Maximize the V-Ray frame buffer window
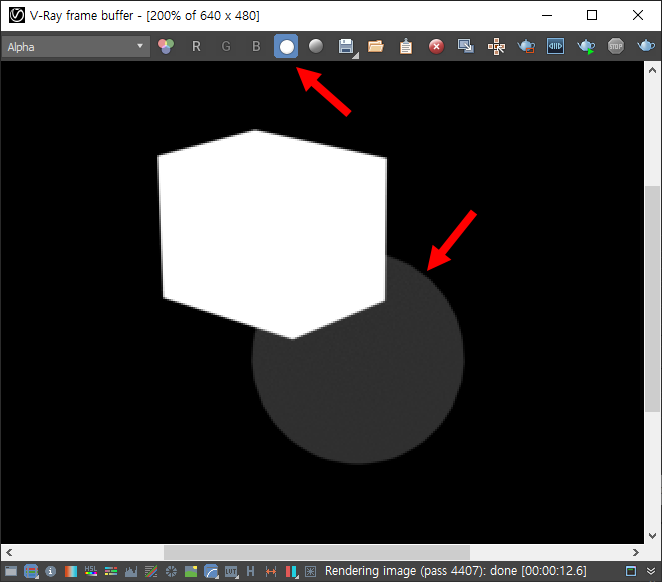662x582 pixels. coord(592,15)
